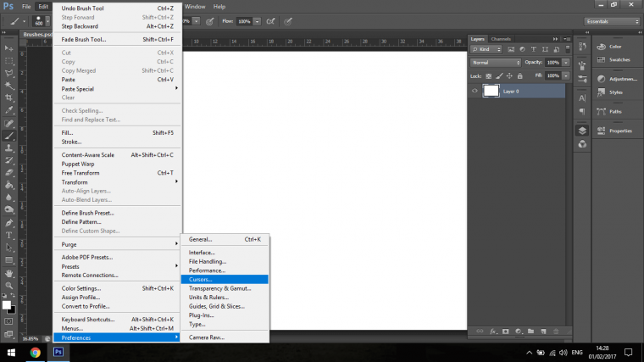644x362 pixels.
Task: Toggle lock position
Action: (509, 76)
